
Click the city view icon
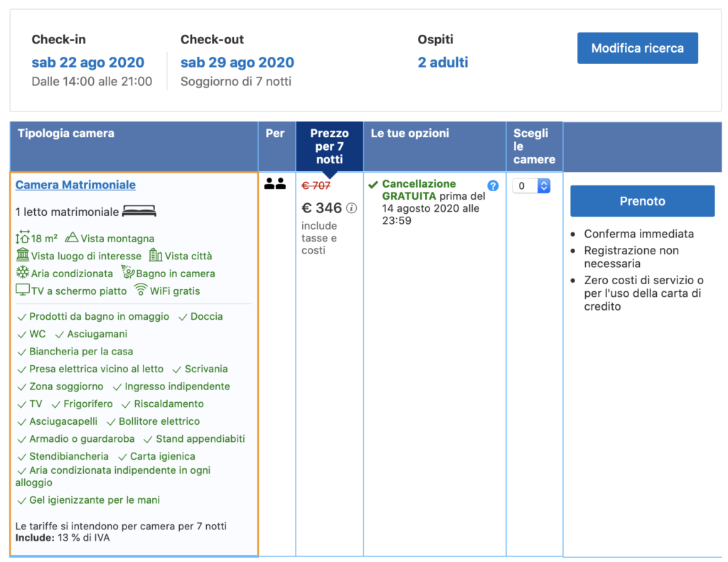pyautogui.click(x=156, y=256)
